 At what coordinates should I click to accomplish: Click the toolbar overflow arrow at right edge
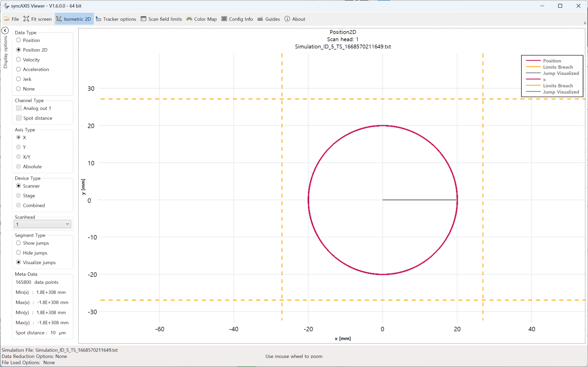[585, 23]
